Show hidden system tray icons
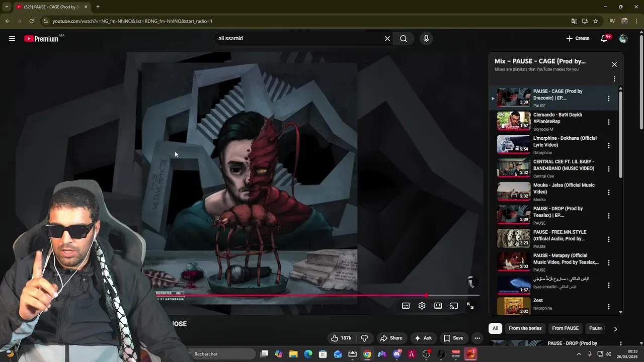The image size is (644, 362). click(x=578, y=354)
